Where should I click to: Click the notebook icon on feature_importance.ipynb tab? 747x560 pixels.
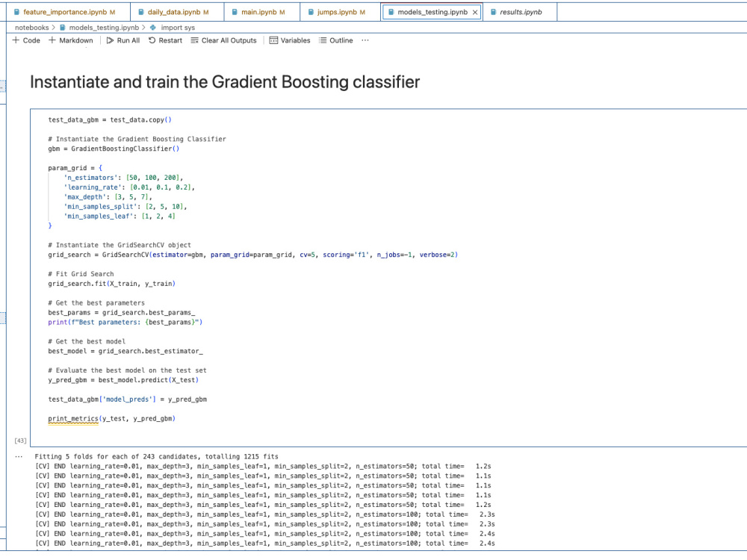[16, 12]
